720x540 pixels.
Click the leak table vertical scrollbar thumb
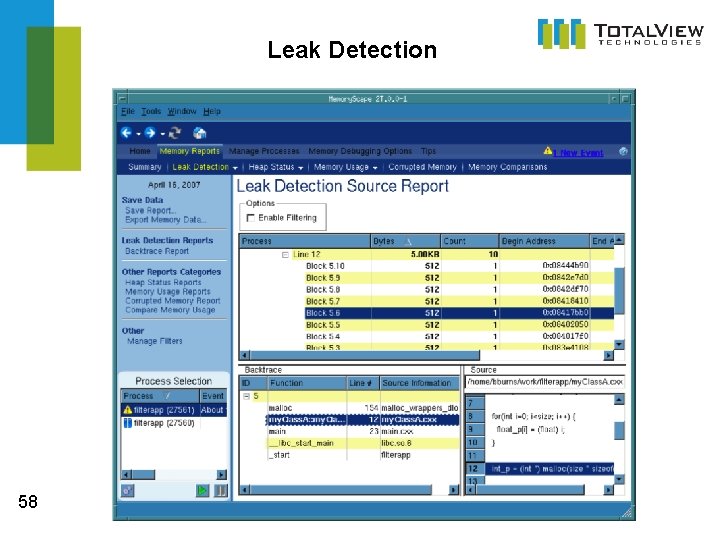pos(619,290)
